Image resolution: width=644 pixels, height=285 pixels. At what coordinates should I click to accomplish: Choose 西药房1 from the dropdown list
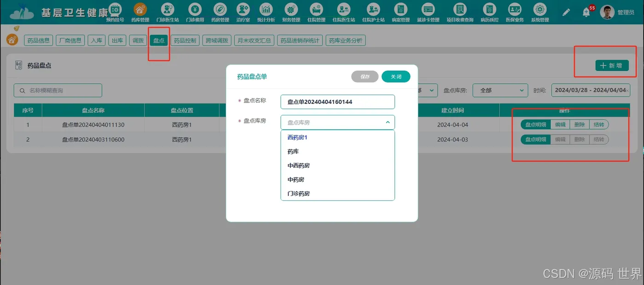click(338, 137)
